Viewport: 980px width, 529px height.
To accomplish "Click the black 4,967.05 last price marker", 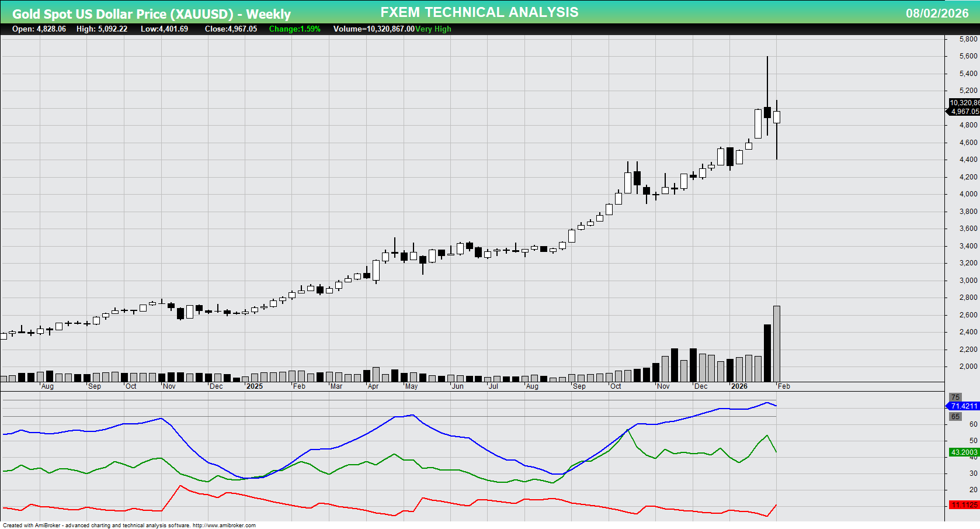I will [x=964, y=112].
